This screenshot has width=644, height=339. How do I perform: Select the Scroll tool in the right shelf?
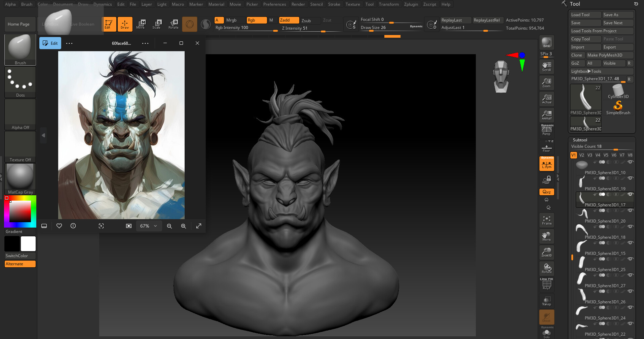point(546,66)
